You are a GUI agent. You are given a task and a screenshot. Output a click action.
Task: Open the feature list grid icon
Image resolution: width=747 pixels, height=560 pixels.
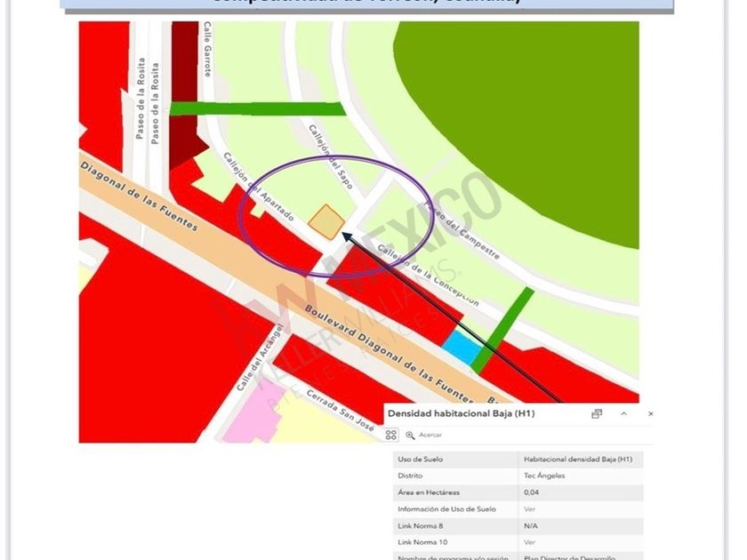click(391, 435)
